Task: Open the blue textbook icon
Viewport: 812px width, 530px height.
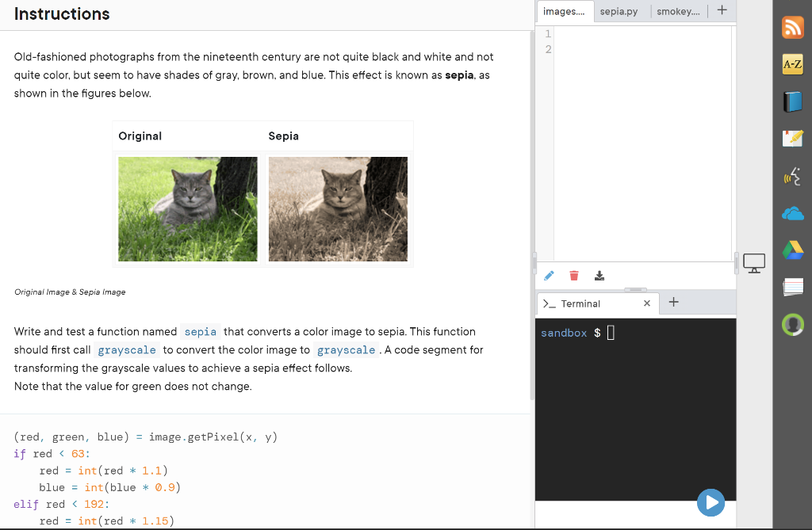Action: tap(792, 101)
